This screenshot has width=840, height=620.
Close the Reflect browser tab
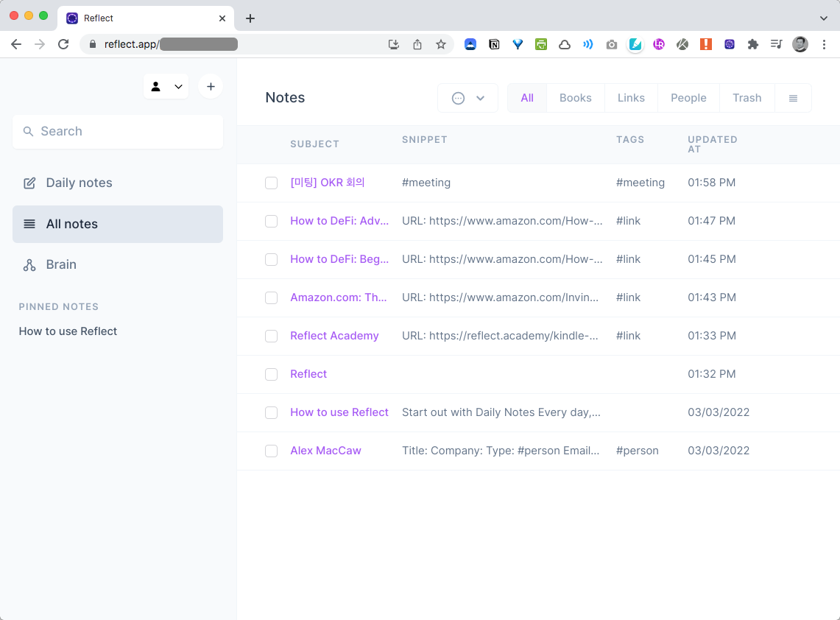point(222,18)
